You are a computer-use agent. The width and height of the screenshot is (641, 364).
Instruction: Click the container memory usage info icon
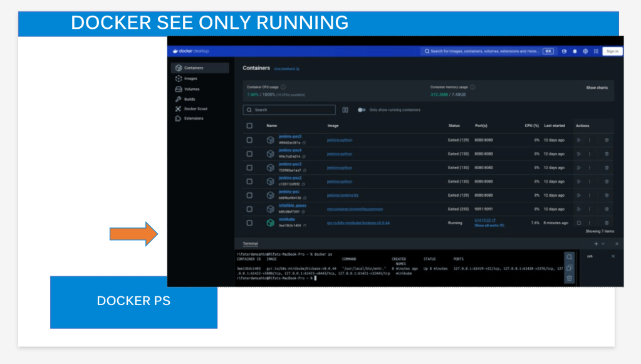[x=472, y=87]
